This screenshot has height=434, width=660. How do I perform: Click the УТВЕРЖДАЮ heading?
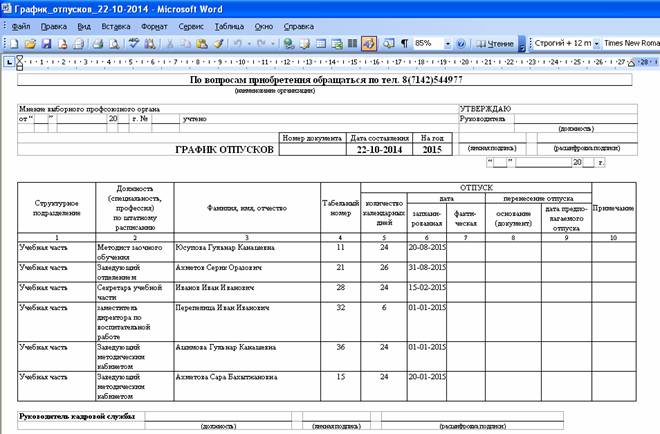tap(485, 109)
